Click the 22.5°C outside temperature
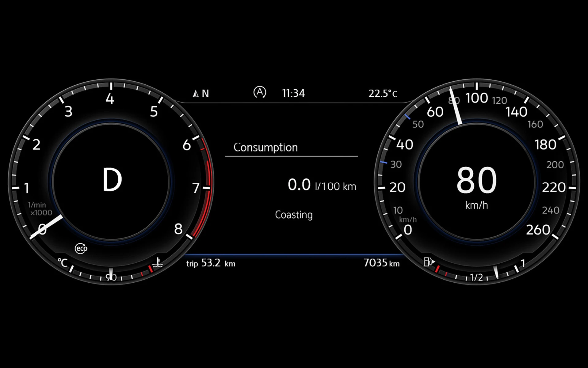Viewport: 588px width, 368px height. [x=383, y=93]
